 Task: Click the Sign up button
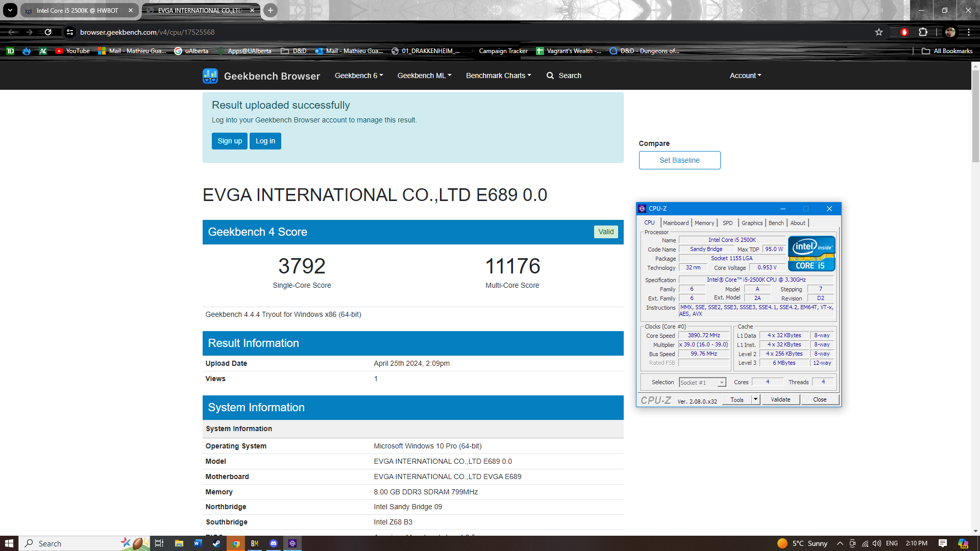click(x=230, y=141)
